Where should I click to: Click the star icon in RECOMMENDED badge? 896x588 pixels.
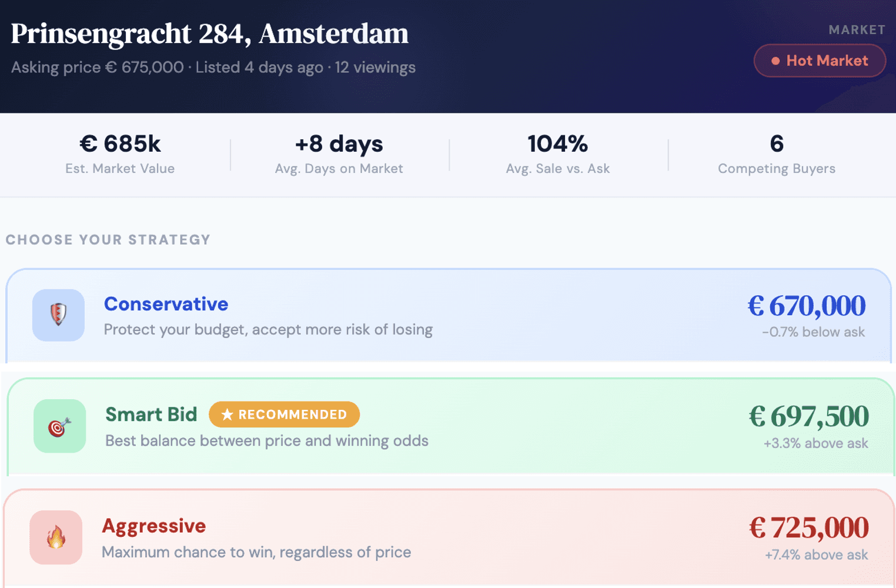(x=226, y=414)
